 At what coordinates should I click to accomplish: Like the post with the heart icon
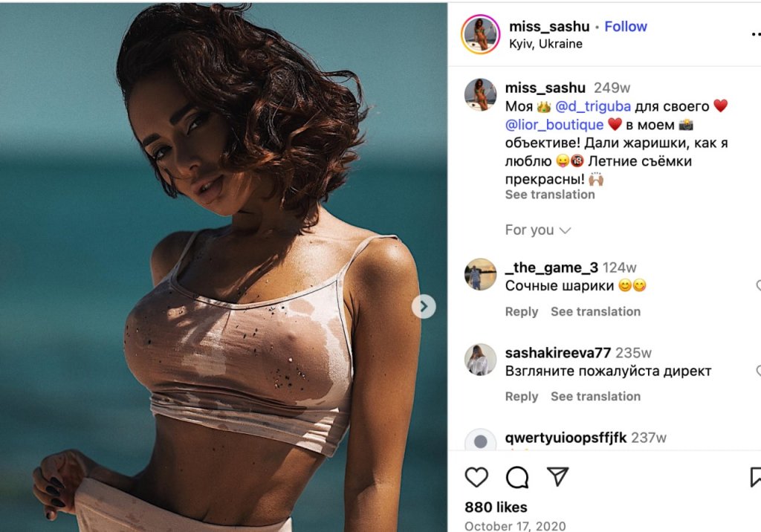pyautogui.click(x=476, y=477)
